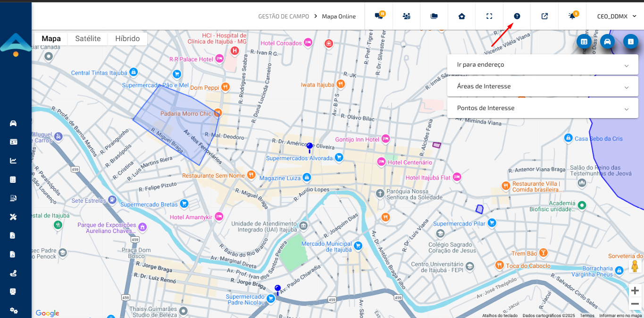The height and width of the screenshot is (318, 644).
Task: Click Atalhos do teclado on map footer
Action: click(500, 316)
